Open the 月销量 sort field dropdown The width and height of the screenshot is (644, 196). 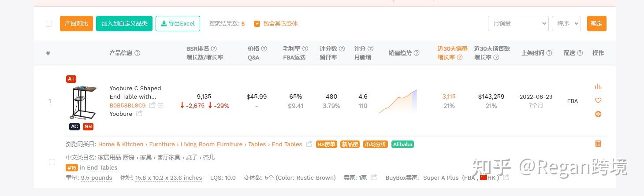pos(518,24)
